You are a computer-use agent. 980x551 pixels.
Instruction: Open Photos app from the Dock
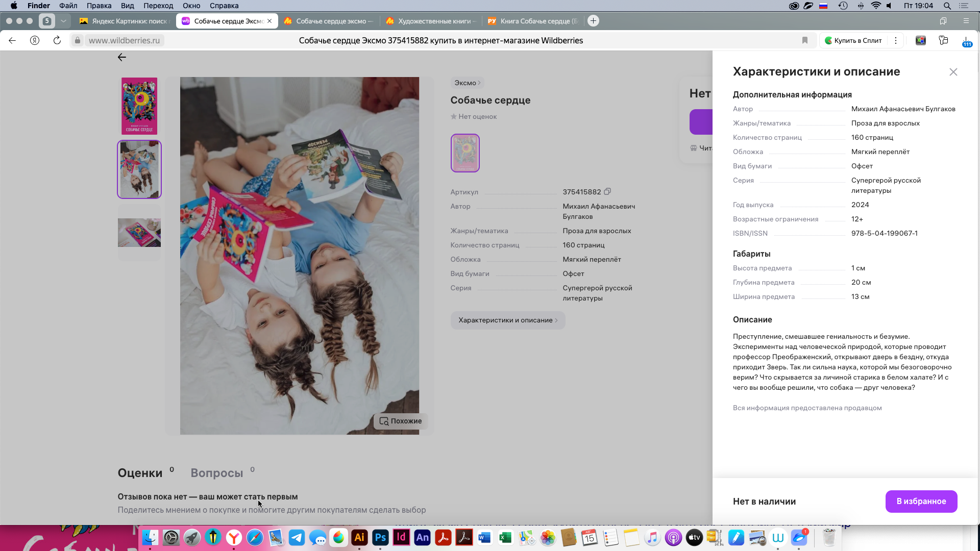point(548,537)
